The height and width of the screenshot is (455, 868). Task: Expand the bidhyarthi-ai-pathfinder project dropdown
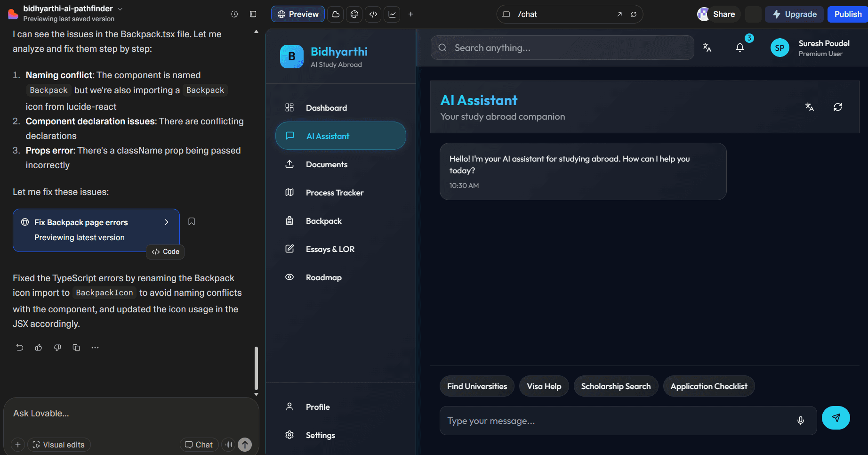120,8
